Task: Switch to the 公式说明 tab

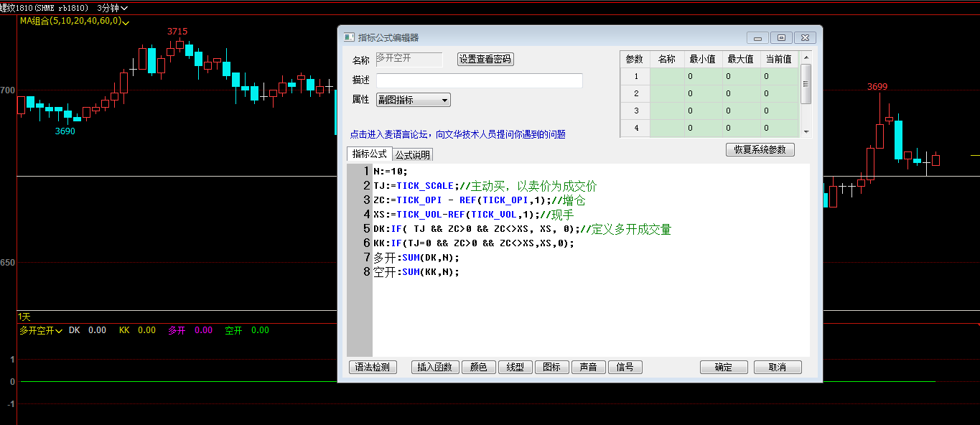Action: tap(413, 154)
